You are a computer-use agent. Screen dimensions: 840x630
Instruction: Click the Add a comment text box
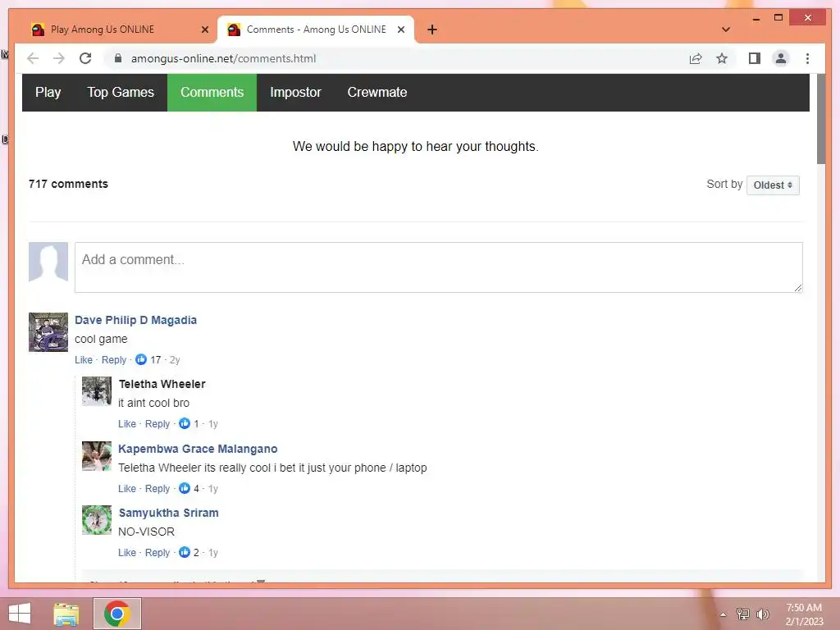pos(438,267)
